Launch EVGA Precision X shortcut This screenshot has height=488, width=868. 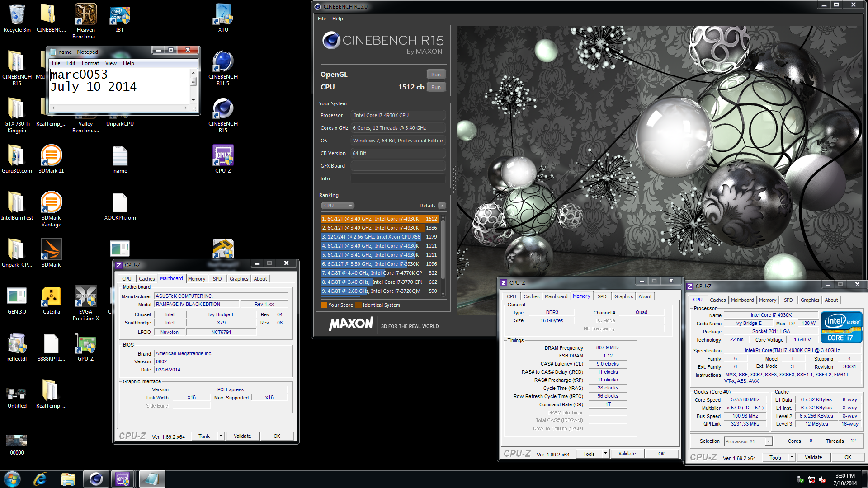pyautogui.click(x=85, y=303)
